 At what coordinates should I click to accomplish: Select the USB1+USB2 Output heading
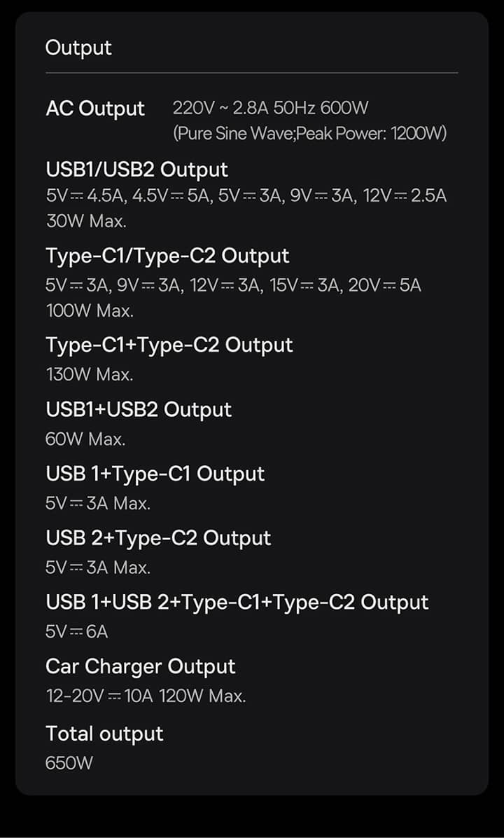tap(139, 409)
